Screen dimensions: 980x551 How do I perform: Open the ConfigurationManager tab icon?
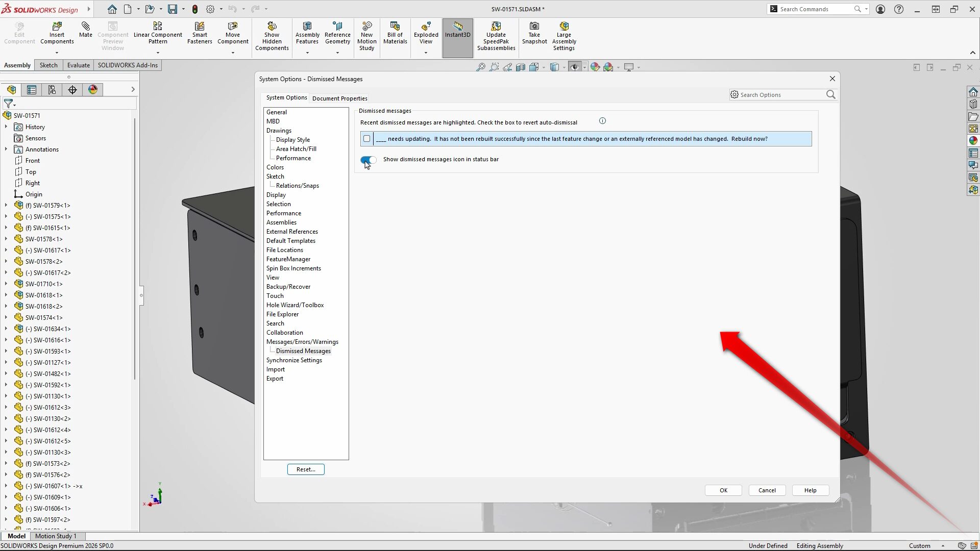pos(52,90)
